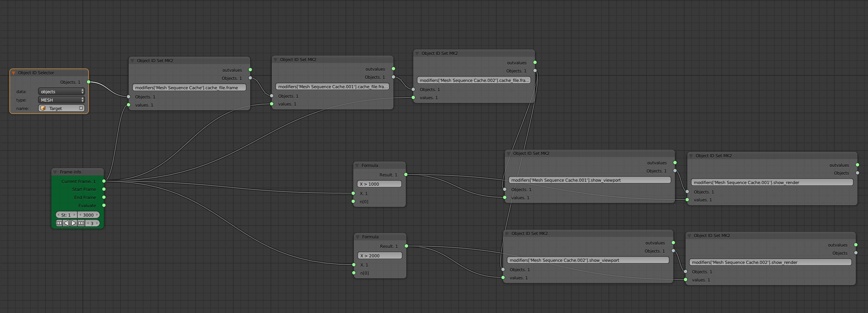Collapse the leftmost Object ID Set MK2 node
The width and height of the screenshot is (868, 313).
(132, 61)
